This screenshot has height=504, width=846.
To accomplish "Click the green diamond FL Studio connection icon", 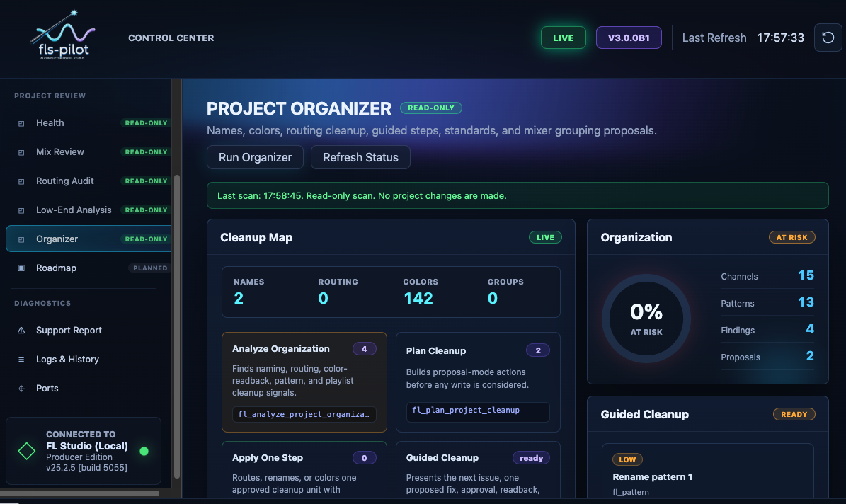I will [x=26, y=451].
